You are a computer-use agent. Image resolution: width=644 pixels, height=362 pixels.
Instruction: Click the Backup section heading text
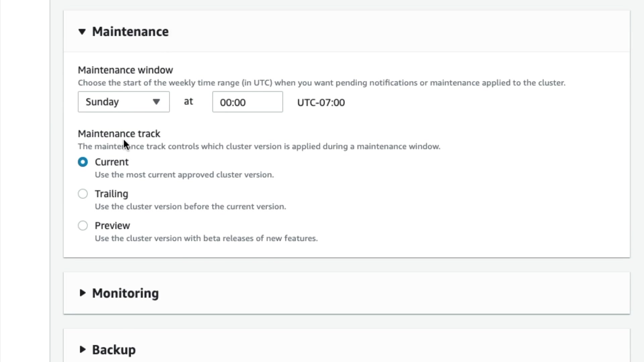(114, 350)
